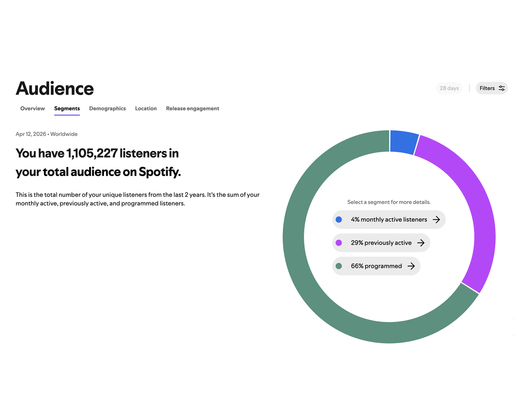Open the Release engagement tab
This screenshot has width=532, height=416.
(x=192, y=108)
